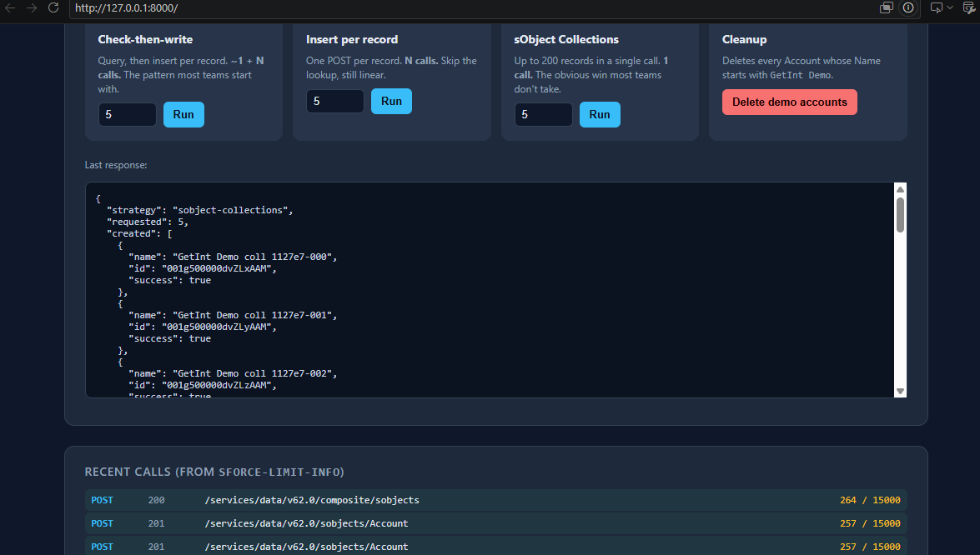The image size is (980, 555).
Task: Click the "strategy": "sobject-collections" line
Action: tap(200, 210)
